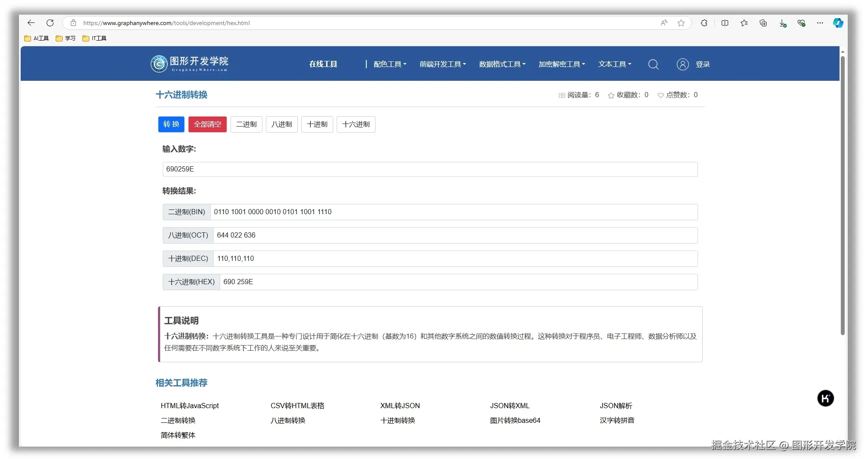Viewport: 868px width, 463px height.
Task: Open the 汉字转拼音 related tool
Action: pos(617,420)
